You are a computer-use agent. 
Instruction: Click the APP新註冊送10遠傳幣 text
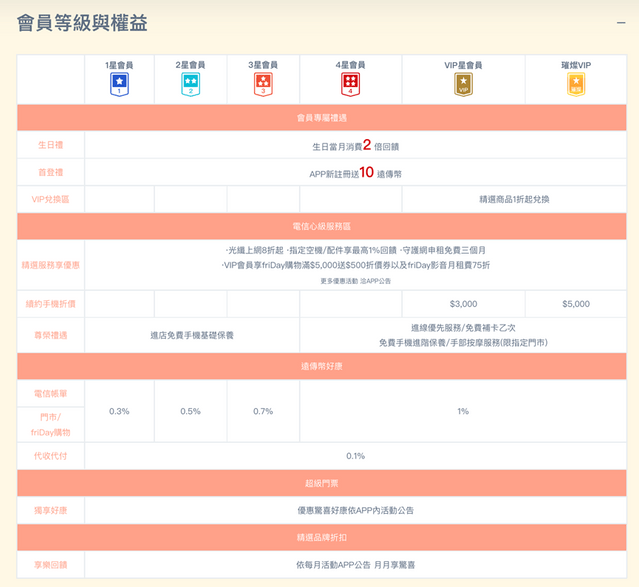[355, 173]
